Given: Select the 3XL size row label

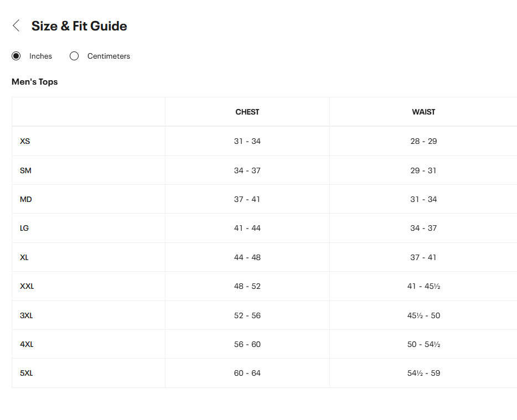Looking at the screenshot, I should click(27, 316).
